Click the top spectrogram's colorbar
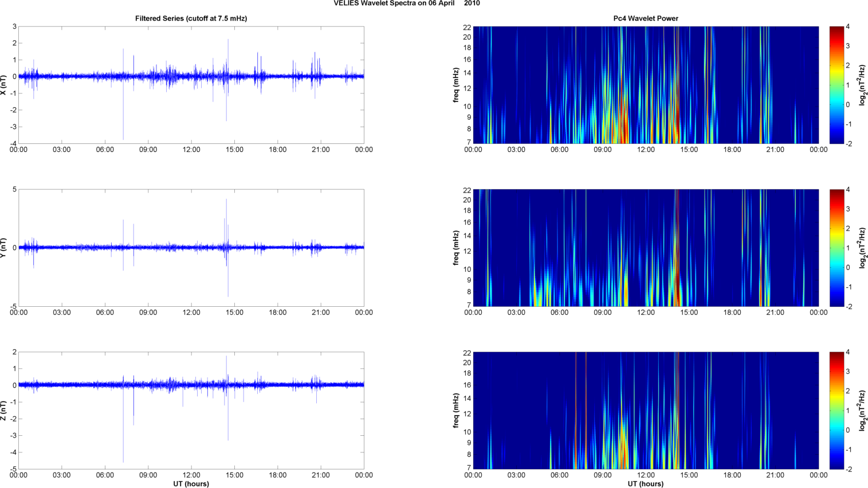 [836, 85]
